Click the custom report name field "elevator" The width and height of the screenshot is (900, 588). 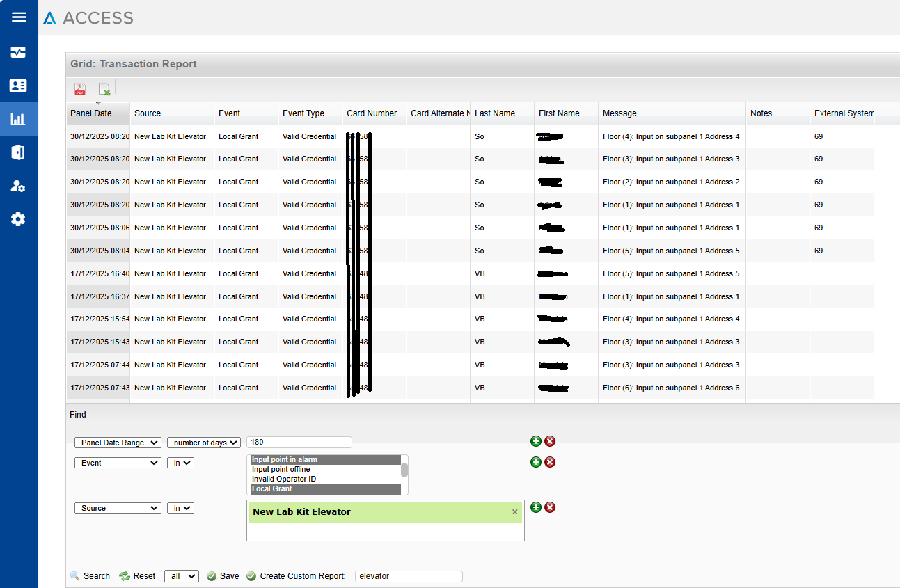pyautogui.click(x=409, y=576)
